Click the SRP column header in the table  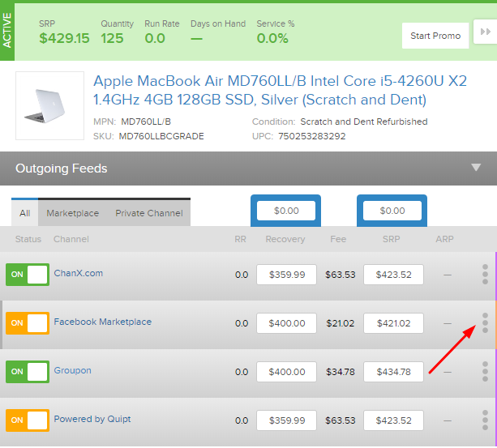(x=391, y=239)
